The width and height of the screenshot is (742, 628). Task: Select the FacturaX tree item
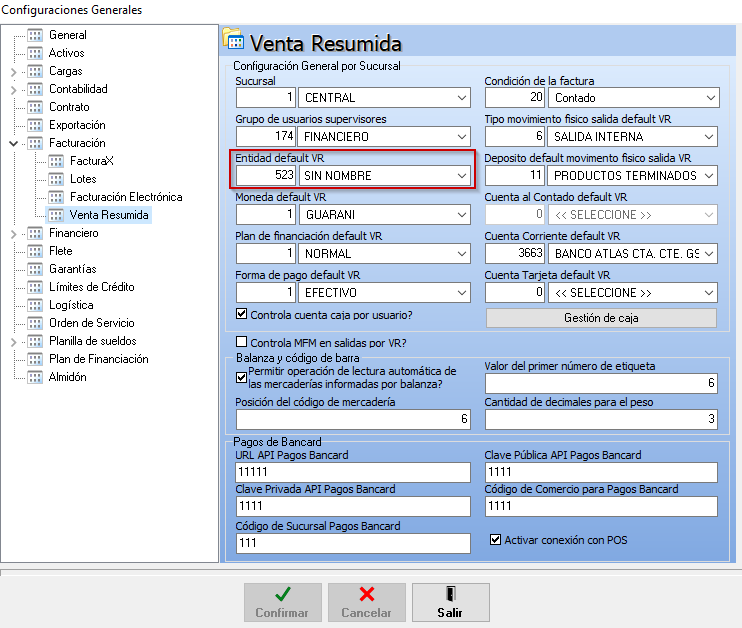point(92,161)
